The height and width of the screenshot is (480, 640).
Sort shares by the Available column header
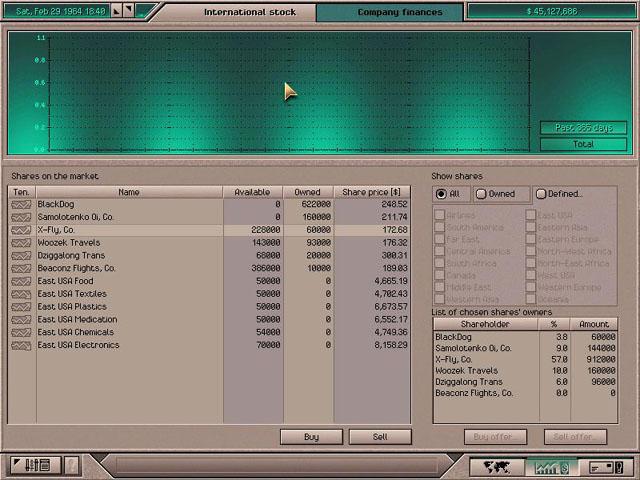tap(252, 192)
